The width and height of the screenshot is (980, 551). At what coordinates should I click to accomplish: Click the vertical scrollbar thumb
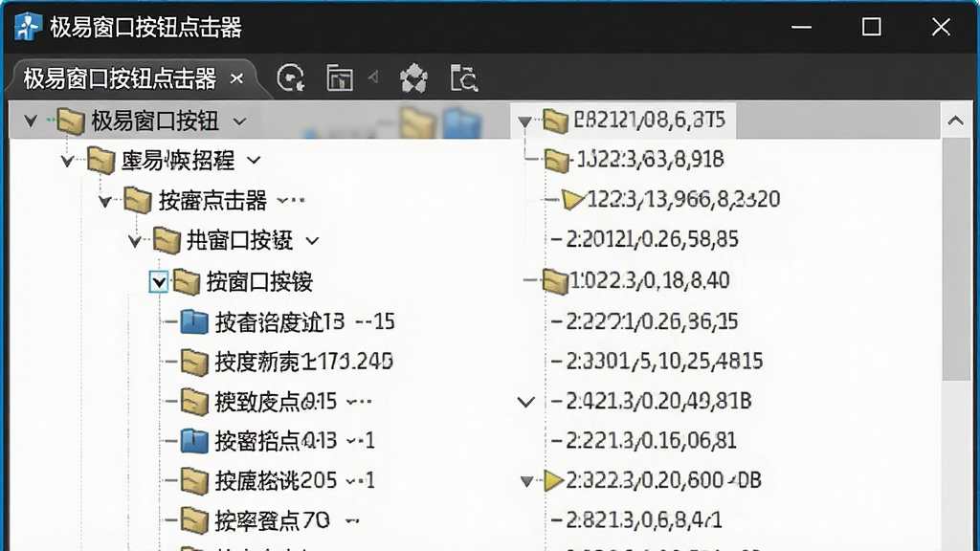(x=956, y=259)
